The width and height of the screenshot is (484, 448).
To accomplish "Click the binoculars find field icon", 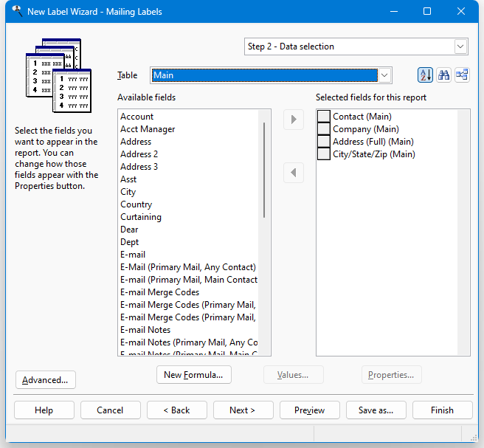I will click(x=443, y=75).
